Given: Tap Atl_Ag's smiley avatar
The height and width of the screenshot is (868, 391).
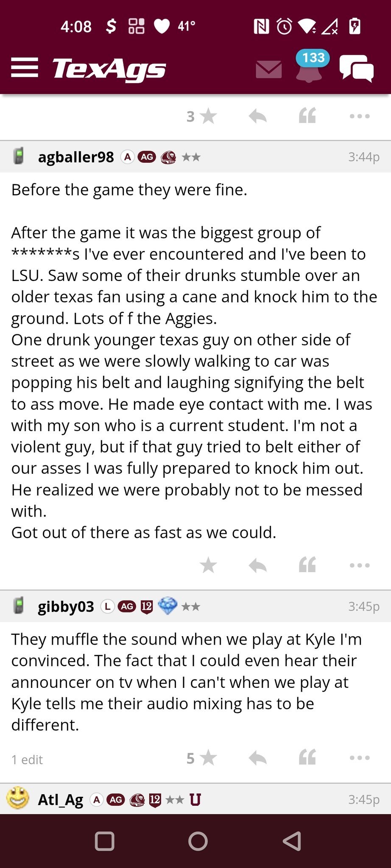Looking at the screenshot, I should 17,798.
